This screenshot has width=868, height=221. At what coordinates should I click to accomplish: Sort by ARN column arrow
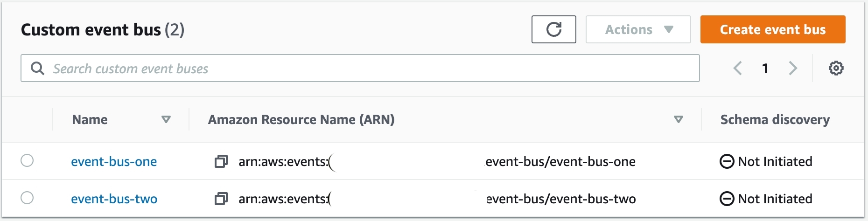[x=679, y=119]
